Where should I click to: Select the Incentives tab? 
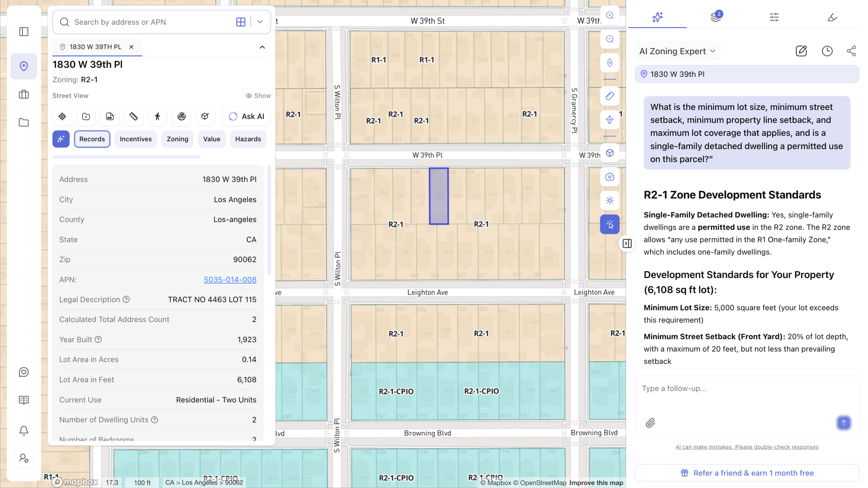[x=136, y=139]
